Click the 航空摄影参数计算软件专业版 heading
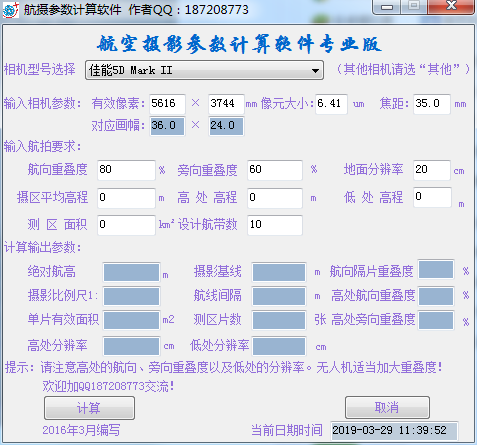This screenshot has width=477, height=445. point(239,44)
